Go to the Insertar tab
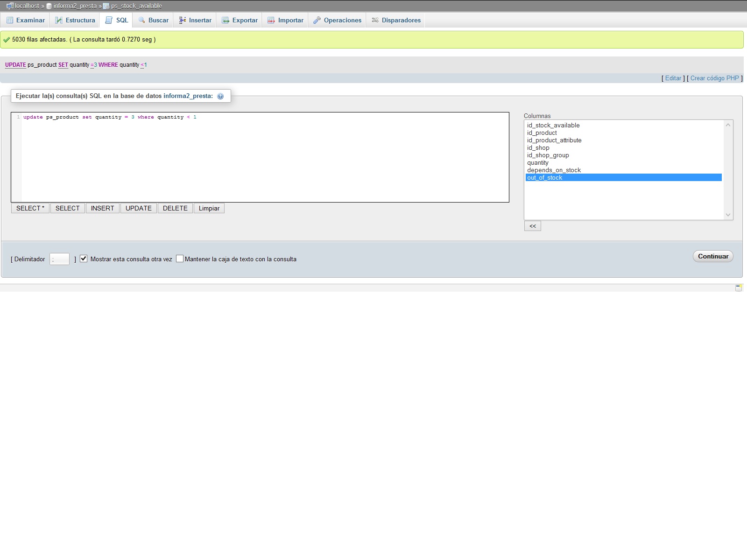 [x=195, y=20]
